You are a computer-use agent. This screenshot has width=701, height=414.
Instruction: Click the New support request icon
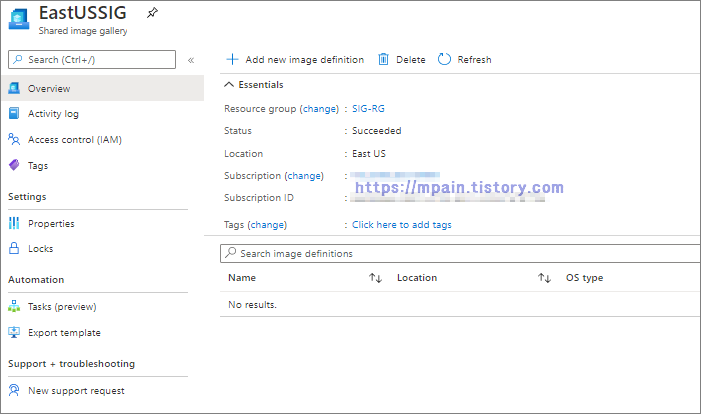(14, 390)
